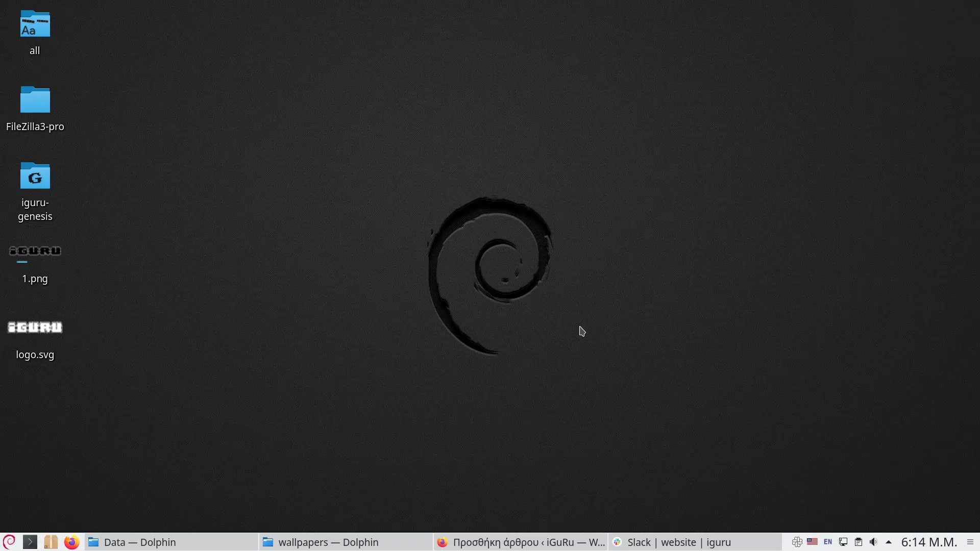Viewport: 980px width, 551px height.
Task: Open the Debian application launcher menu
Action: tap(9, 542)
